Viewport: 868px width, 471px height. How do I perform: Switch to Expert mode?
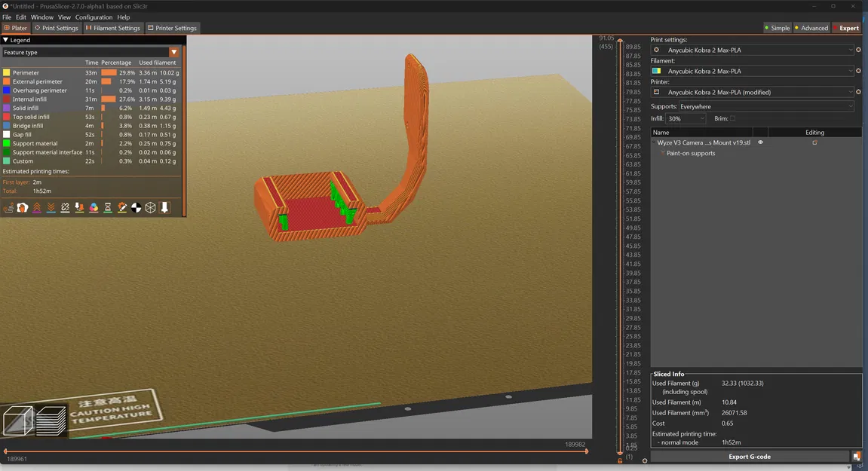tap(845, 28)
